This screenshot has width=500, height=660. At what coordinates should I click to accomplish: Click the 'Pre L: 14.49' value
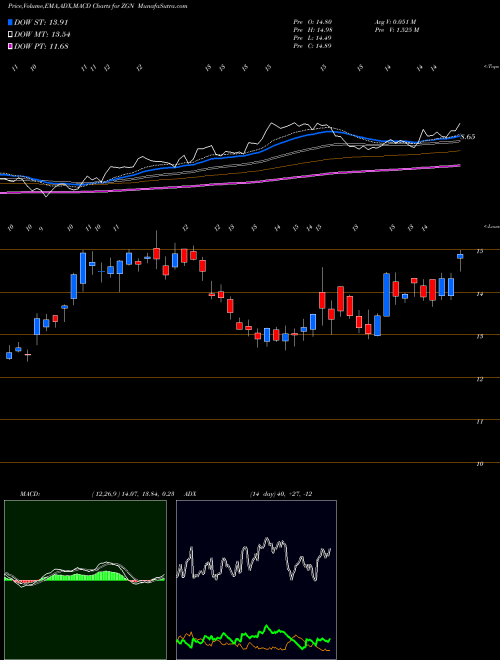coord(313,38)
